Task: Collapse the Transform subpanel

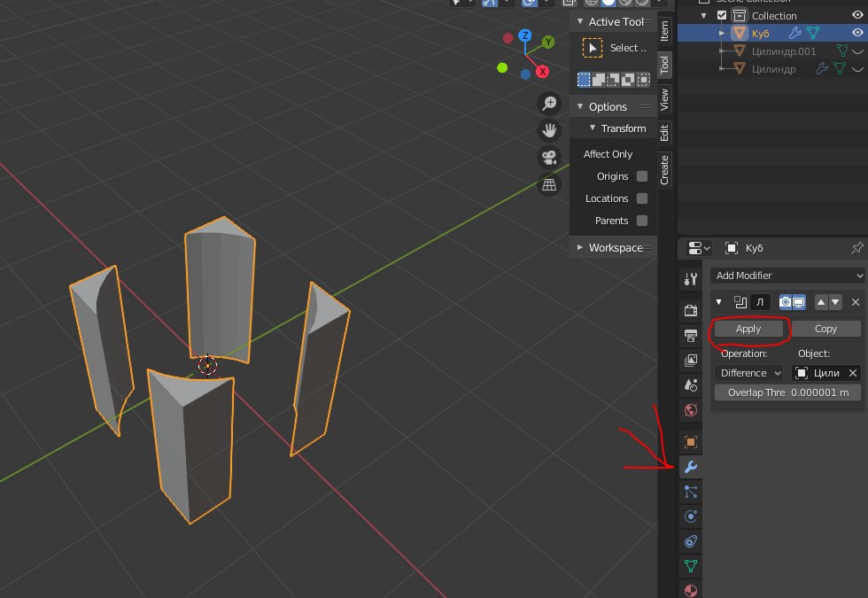Action: click(x=593, y=128)
